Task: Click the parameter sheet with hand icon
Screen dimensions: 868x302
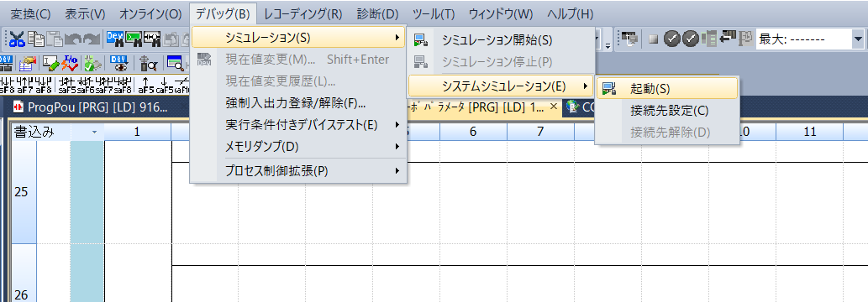Action: point(28,63)
